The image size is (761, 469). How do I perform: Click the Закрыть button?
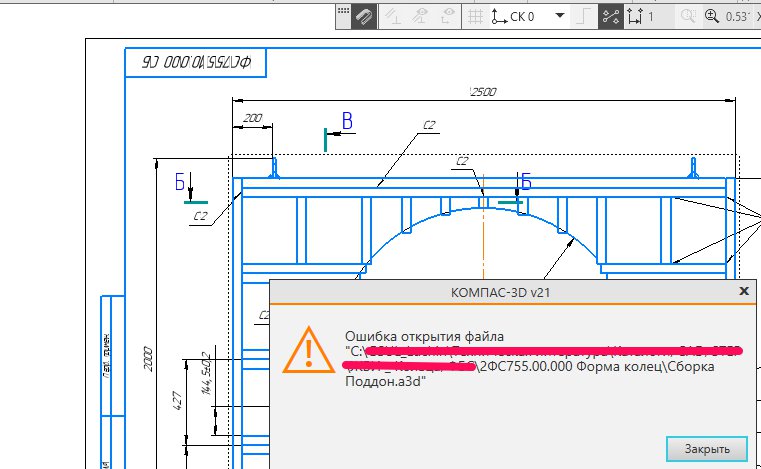tap(707, 449)
